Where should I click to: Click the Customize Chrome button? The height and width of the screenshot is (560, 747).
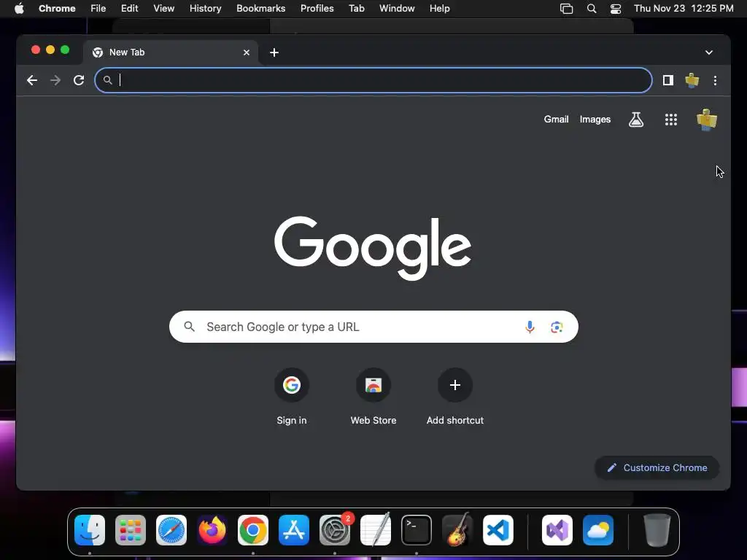(657, 467)
